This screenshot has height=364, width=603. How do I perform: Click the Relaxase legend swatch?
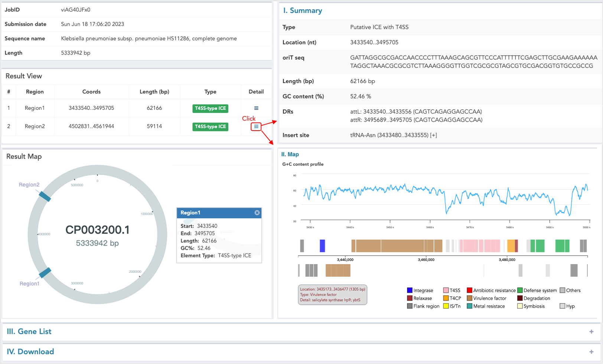[x=410, y=298]
